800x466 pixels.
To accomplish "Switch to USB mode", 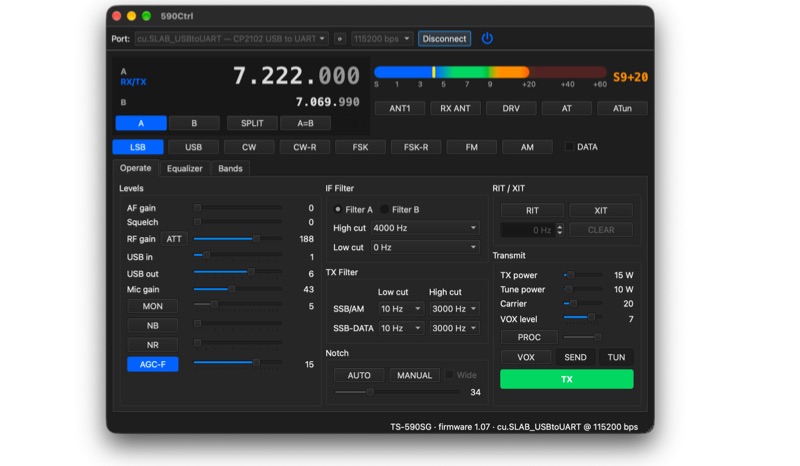I will (193, 147).
